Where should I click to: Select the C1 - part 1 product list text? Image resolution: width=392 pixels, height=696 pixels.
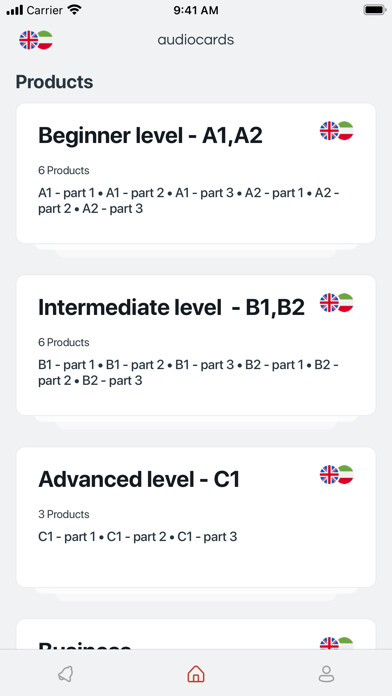67,537
